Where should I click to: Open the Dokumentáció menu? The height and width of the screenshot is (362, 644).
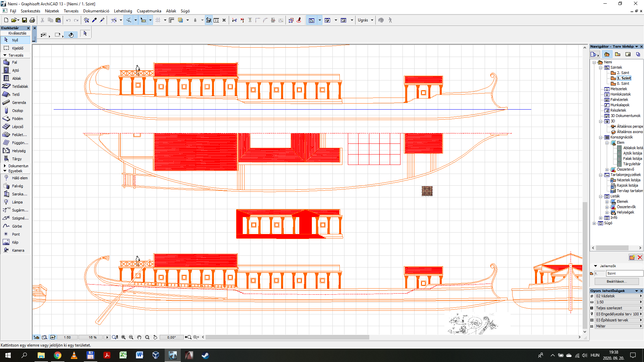point(96,11)
